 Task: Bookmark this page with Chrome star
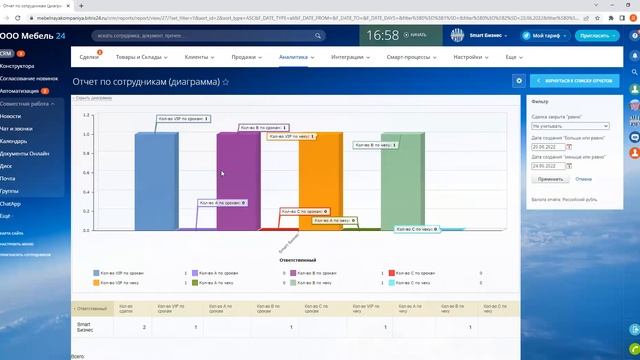(597, 18)
